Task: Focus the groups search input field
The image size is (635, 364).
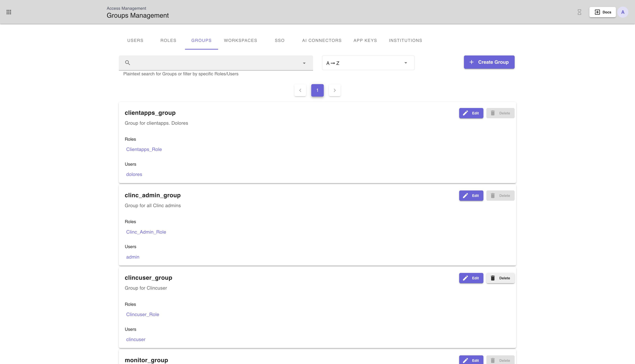Action: click(x=215, y=63)
